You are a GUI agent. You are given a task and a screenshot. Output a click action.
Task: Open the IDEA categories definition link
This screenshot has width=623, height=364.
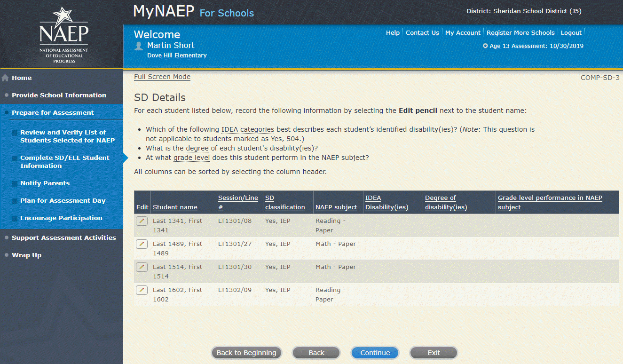click(248, 129)
